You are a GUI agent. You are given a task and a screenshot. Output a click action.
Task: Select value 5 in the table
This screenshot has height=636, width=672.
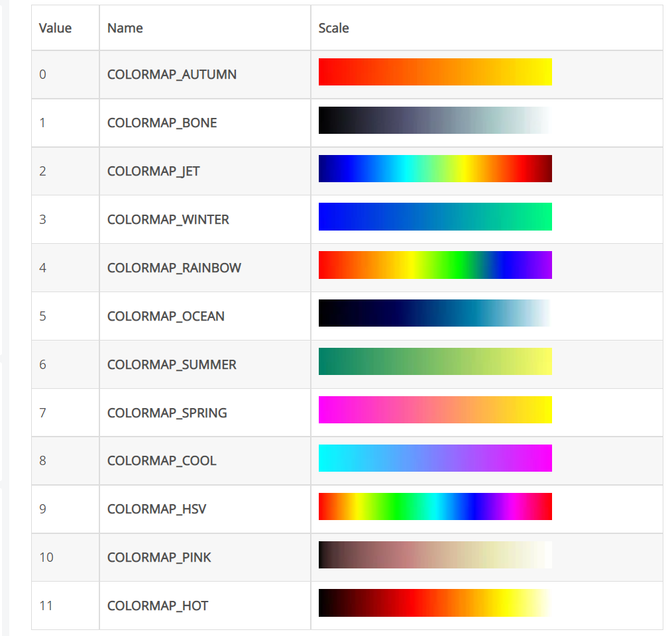click(x=42, y=316)
